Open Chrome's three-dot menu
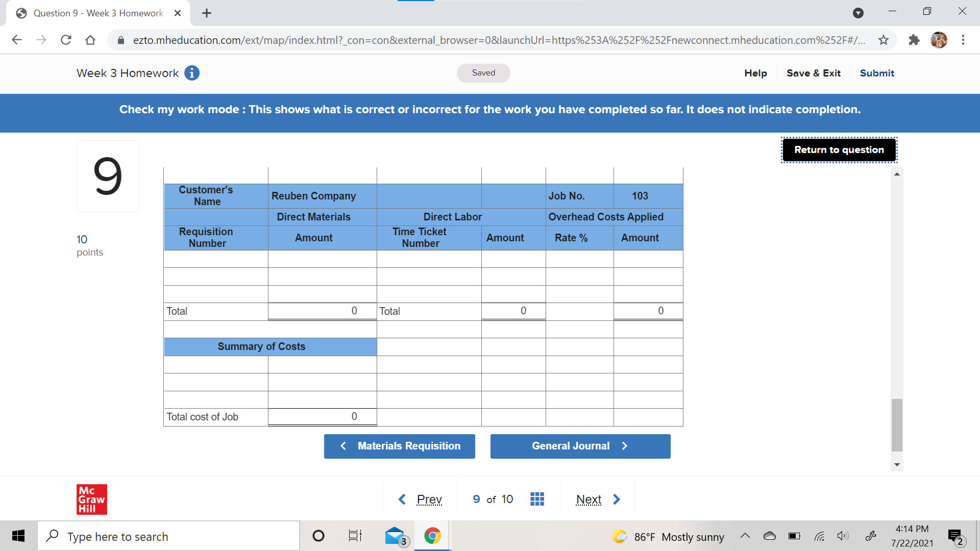This screenshot has width=980, height=551. [963, 40]
